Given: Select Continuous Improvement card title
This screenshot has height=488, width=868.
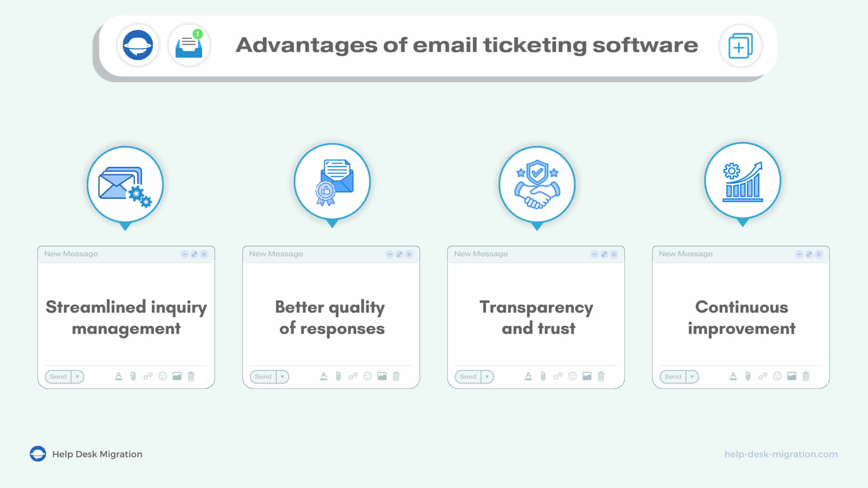Looking at the screenshot, I should pyautogui.click(x=741, y=317).
